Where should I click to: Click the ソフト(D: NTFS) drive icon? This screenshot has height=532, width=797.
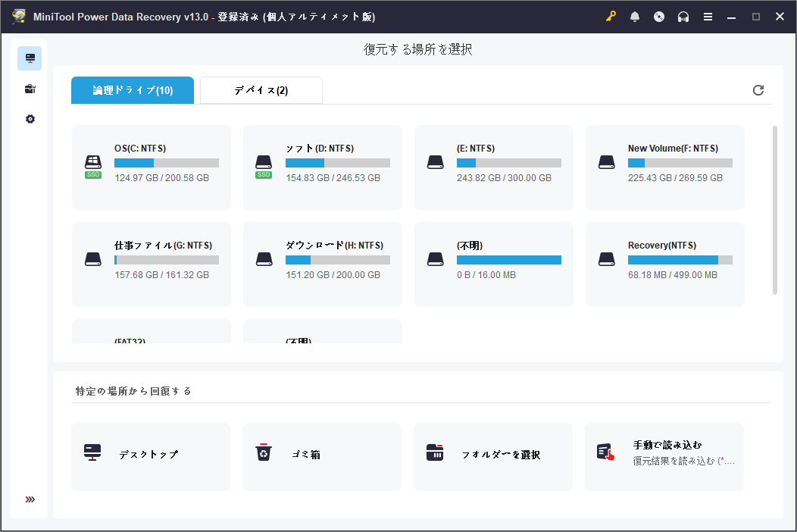click(264, 166)
